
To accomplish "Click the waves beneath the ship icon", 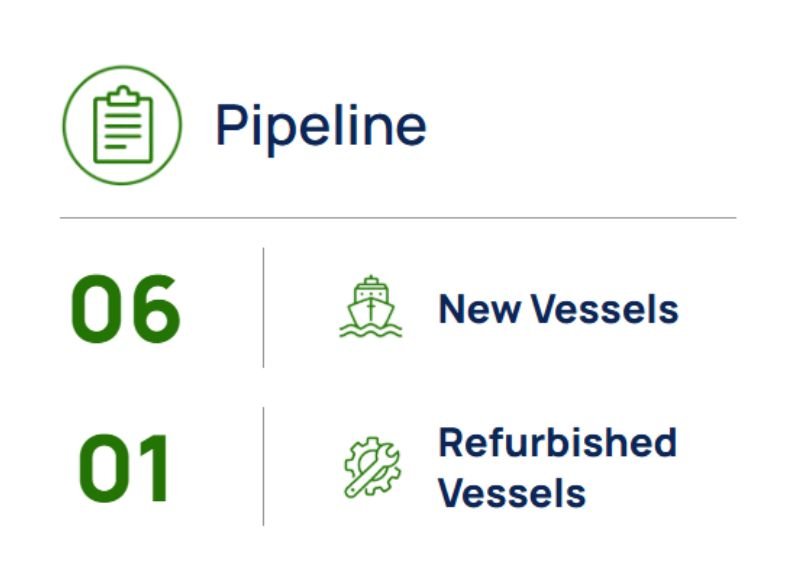I will pos(371,331).
